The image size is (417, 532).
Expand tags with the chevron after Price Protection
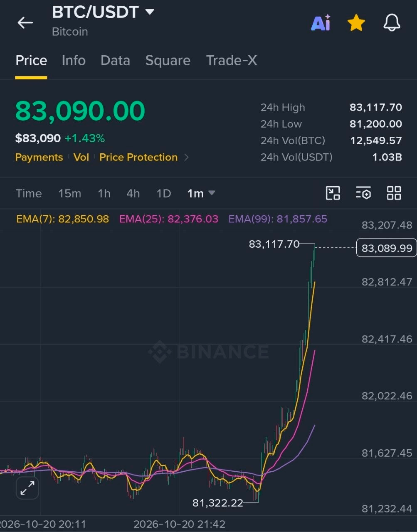tap(186, 157)
